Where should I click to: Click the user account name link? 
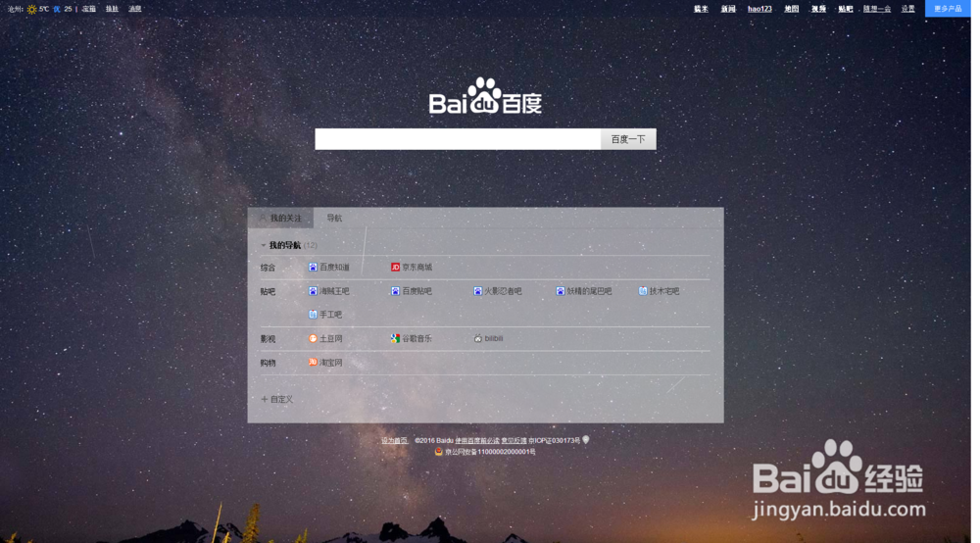(x=877, y=9)
